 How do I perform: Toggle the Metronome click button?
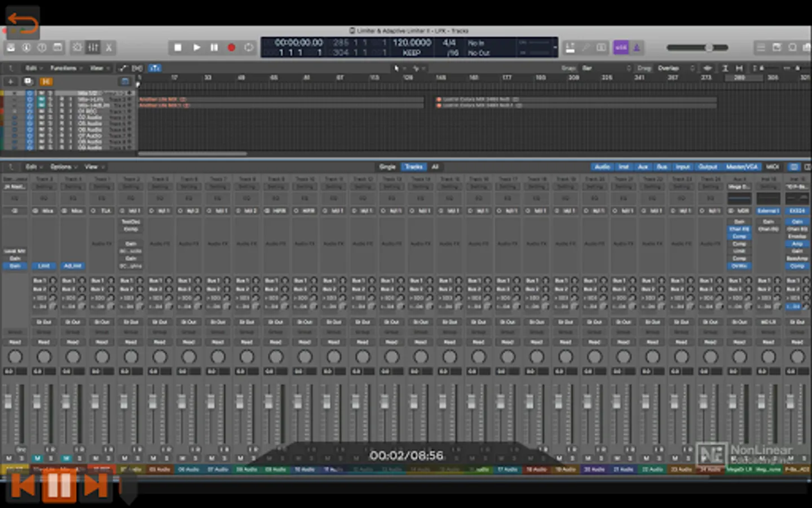[637, 48]
